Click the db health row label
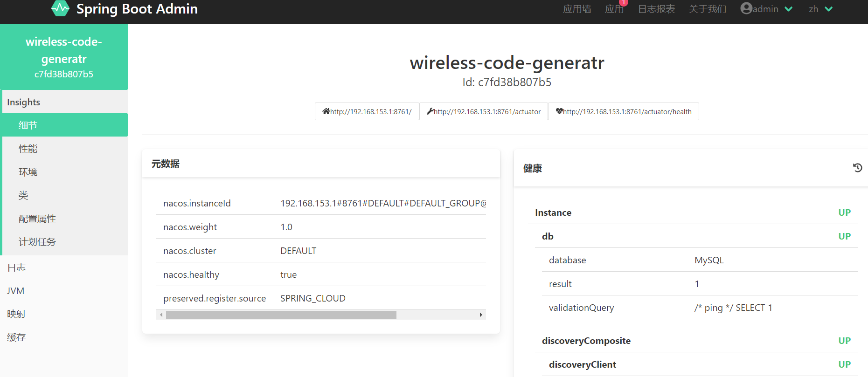The height and width of the screenshot is (377, 868). pyautogui.click(x=548, y=236)
